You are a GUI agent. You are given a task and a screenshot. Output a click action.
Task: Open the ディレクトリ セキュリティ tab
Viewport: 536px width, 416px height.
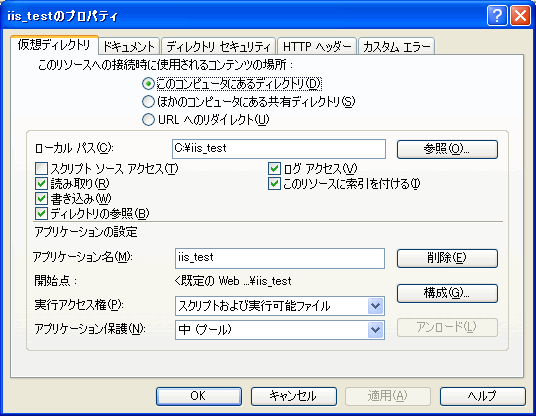pyautogui.click(x=218, y=46)
